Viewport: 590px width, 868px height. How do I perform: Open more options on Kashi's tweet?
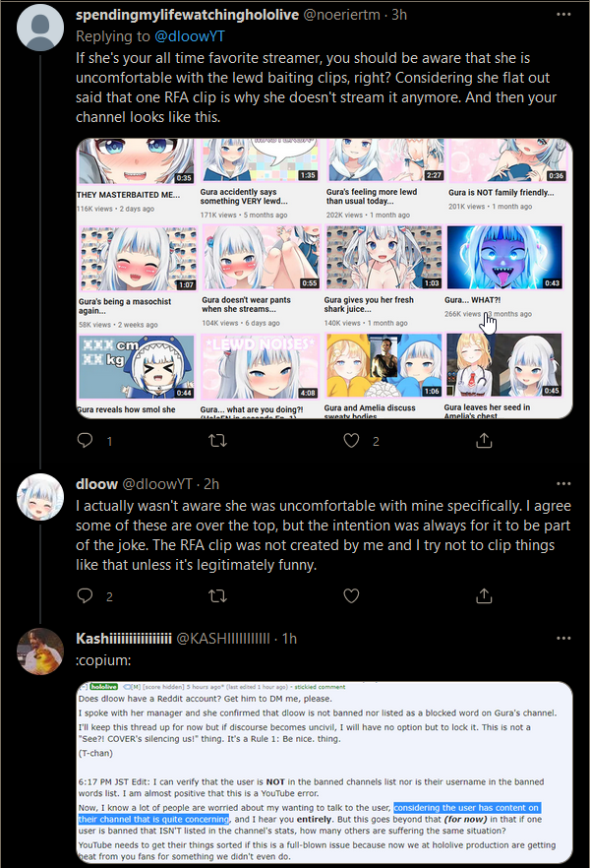563,639
